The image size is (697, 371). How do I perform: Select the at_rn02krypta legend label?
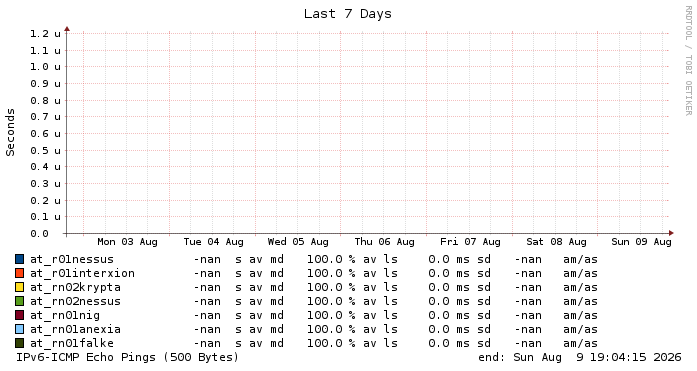tap(76, 287)
